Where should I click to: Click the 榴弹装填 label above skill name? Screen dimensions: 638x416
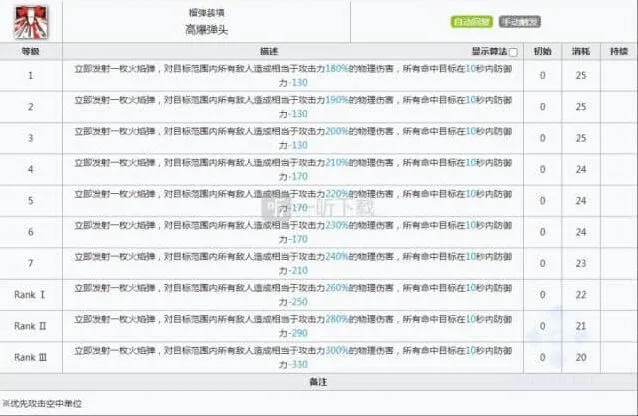tap(181, 11)
